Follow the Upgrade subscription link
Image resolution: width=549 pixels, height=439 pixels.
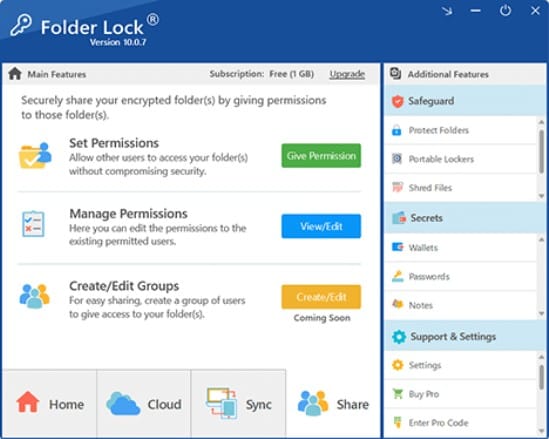tap(347, 74)
